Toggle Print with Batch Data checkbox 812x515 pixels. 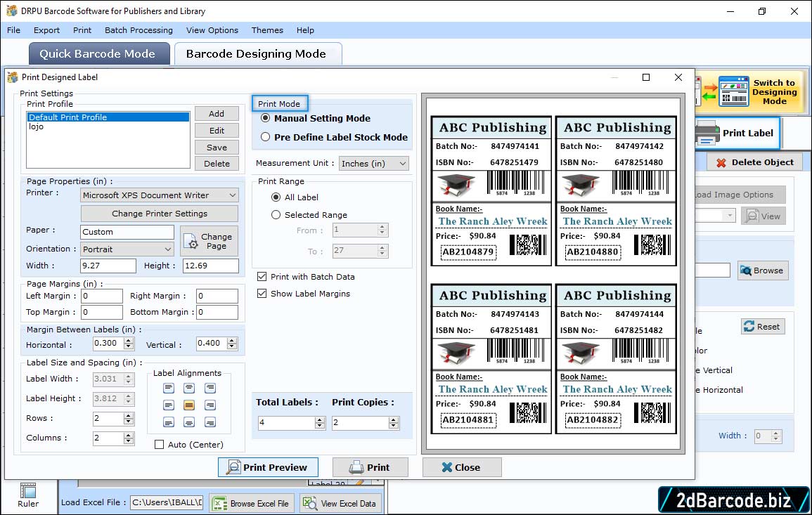click(262, 277)
